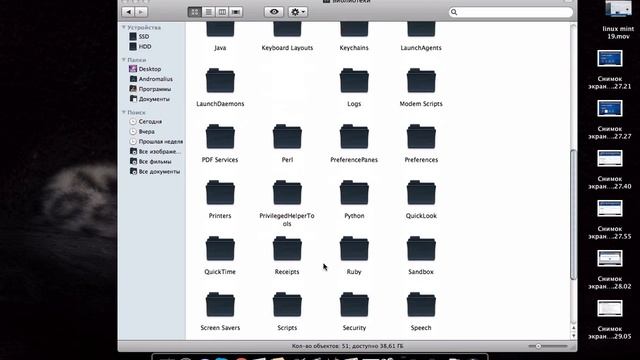This screenshot has width=640, height=360.
Task: Go back with the left arrow button
Action: point(129,12)
